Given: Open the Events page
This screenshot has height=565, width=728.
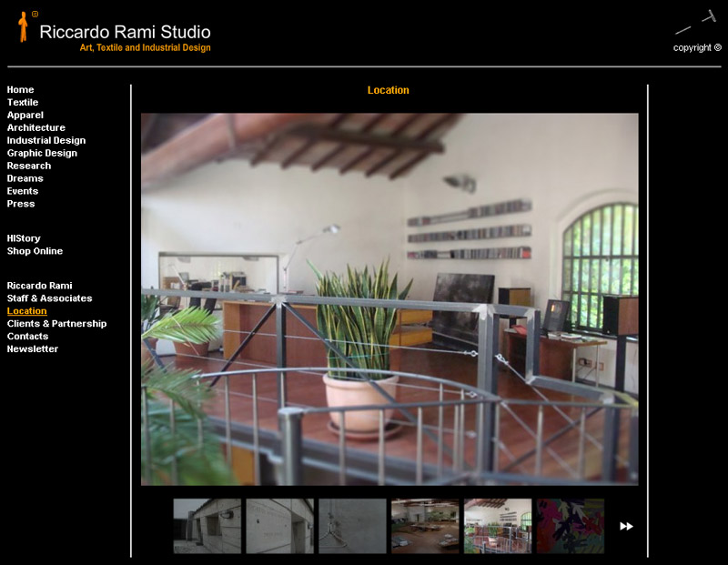Looking at the screenshot, I should [x=23, y=191].
